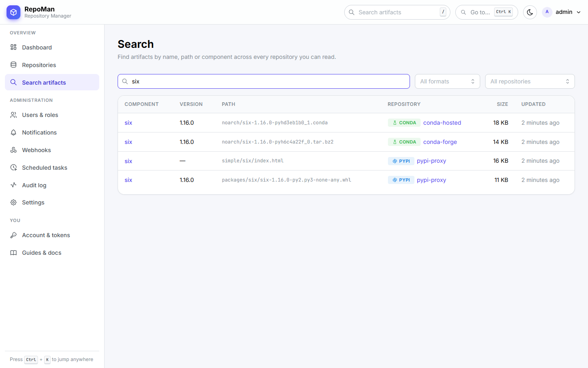This screenshot has height=368, width=588.
Task: Click the SIZE column header
Action: point(502,104)
